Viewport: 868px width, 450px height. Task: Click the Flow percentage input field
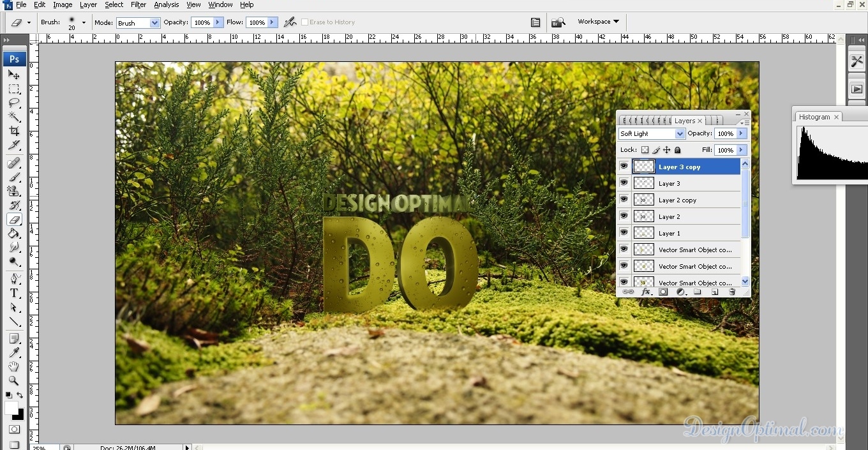pyautogui.click(x=257, y=22)
